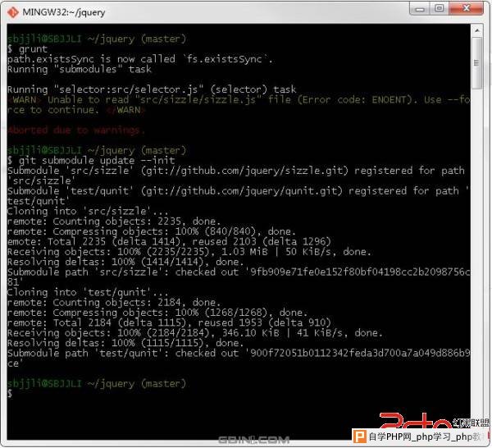Click "Total 2235 (delta 1414)" line
Screen dimensions: 492x448
click(x=169, y=241)
